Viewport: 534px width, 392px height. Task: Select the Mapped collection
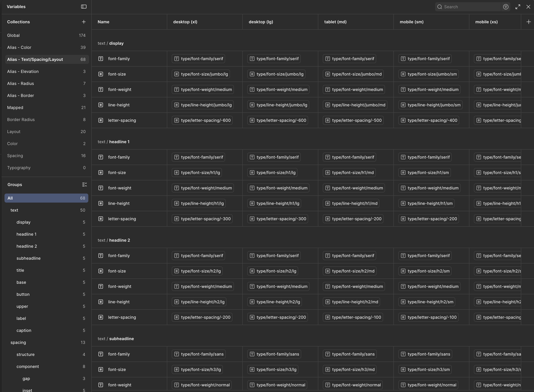pyautogui.click(x=46, y=107)
